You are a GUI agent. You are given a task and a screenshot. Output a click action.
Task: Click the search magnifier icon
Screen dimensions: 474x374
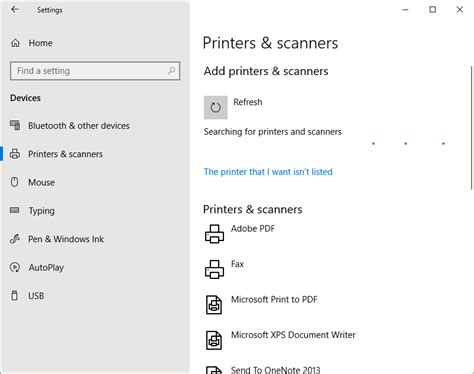click(x=171, y=71)
